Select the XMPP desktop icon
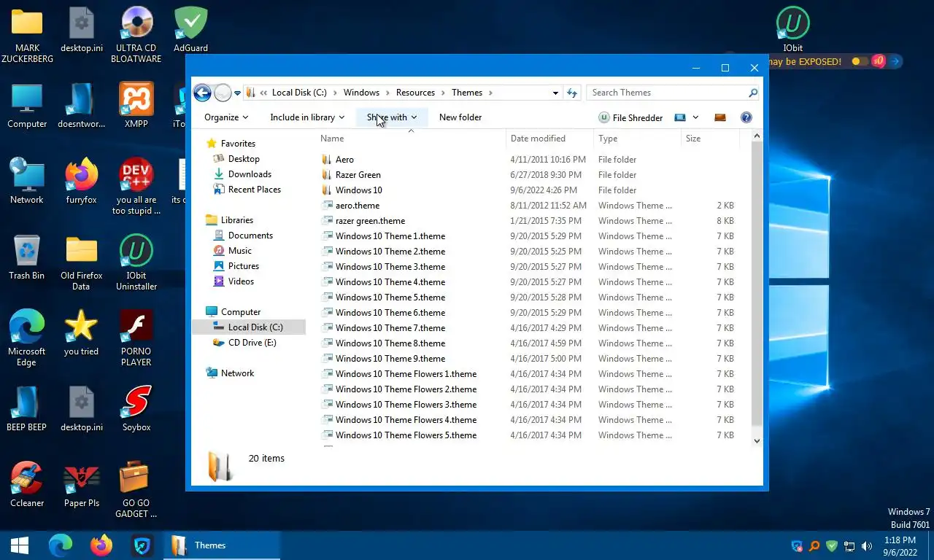The image size is (934, 560). (x=136, y=106)
